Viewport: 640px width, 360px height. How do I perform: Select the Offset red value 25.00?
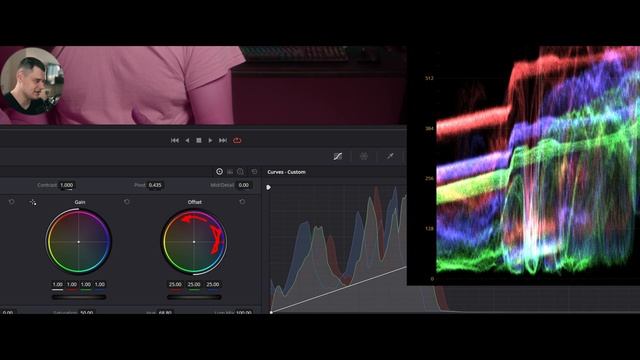coord(175,284)
